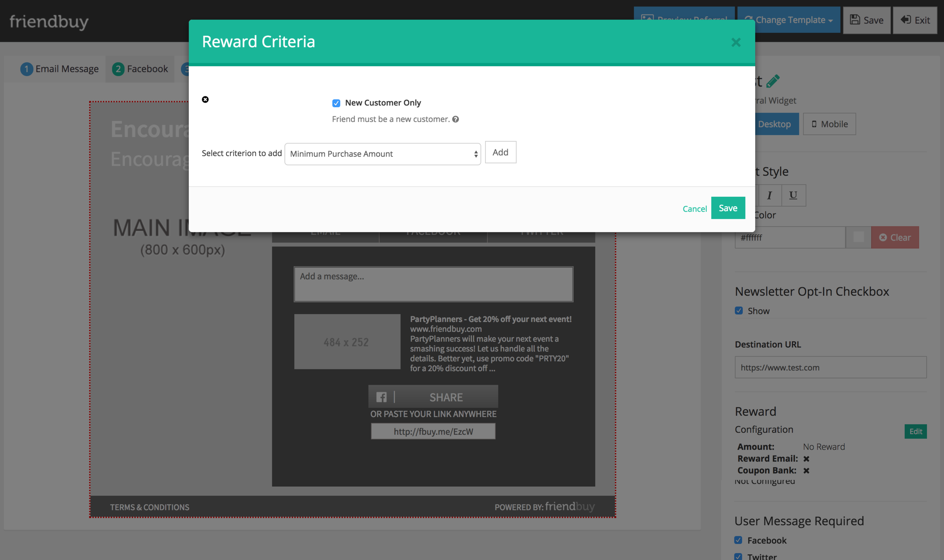Screen dimensions: 944x560
Task: Open the criterion selection dropdown
Action: 383,154
